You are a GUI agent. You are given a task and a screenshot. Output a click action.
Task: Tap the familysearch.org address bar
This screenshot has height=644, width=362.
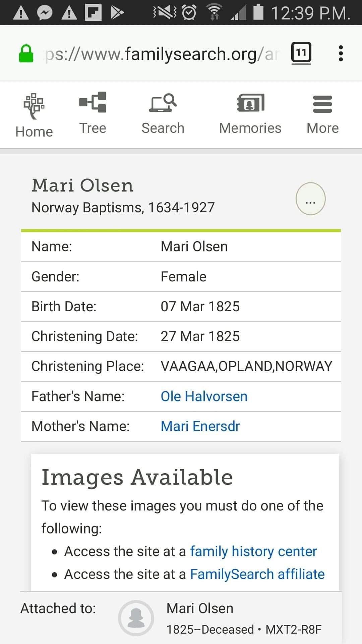pyautogui.click(x=161, y=54)
